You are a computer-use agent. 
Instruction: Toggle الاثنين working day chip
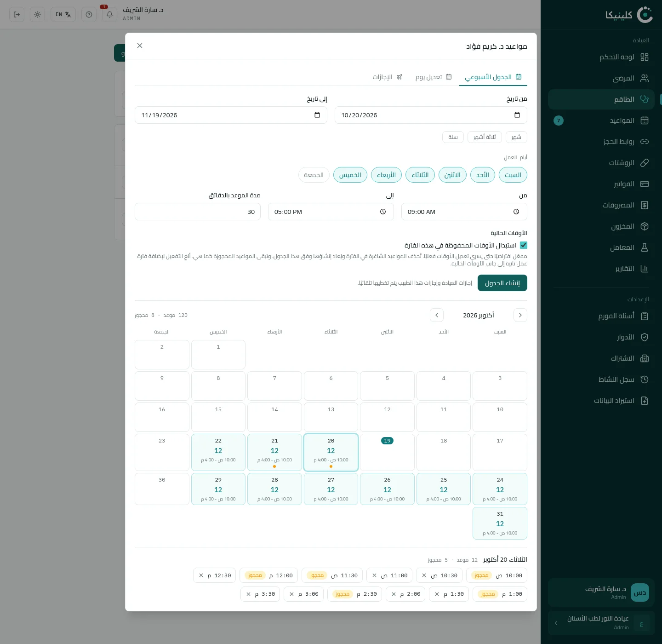[x=452, y=175]
